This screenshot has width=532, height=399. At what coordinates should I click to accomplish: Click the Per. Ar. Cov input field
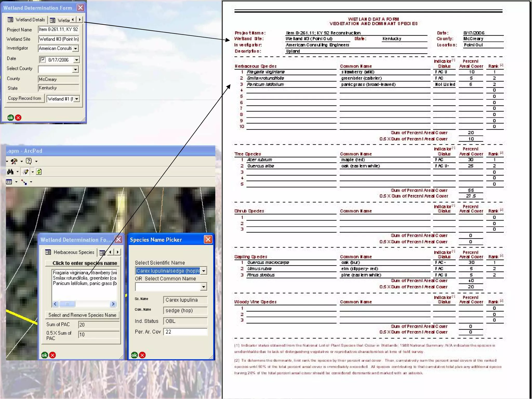coord(185,332)
